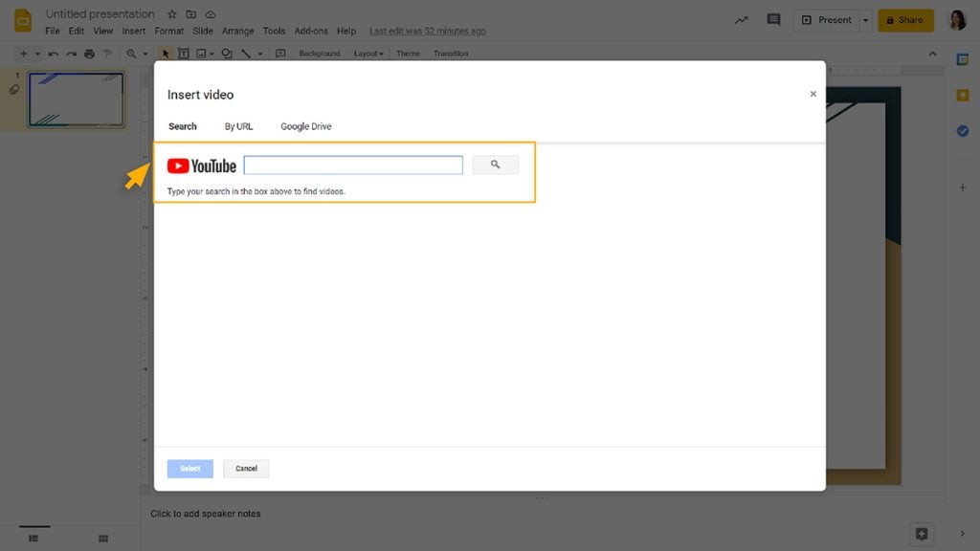980x551 pixels.
Task: Open the shapes tool
Action: (227, 54)
